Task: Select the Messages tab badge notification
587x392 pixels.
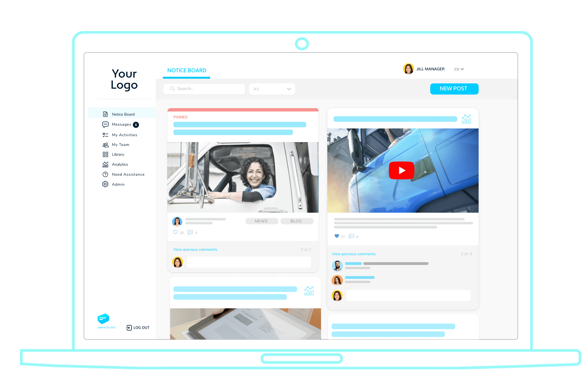Action: pos(136,124)
